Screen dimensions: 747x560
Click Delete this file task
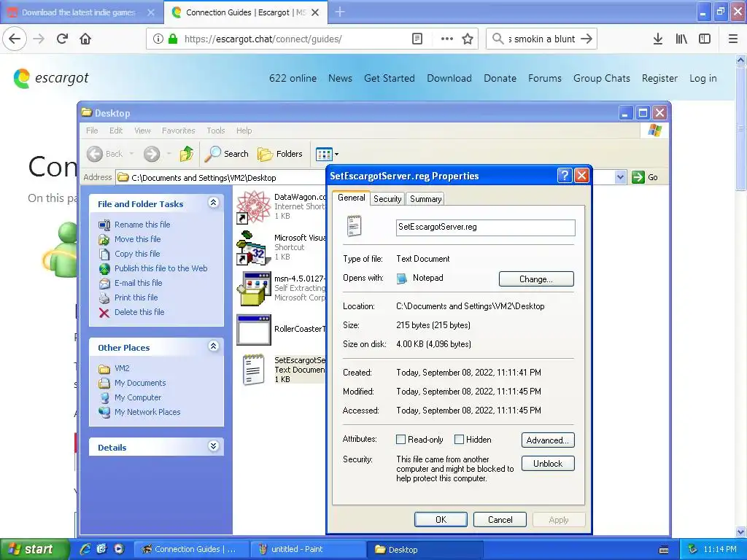tap(139, 312)
